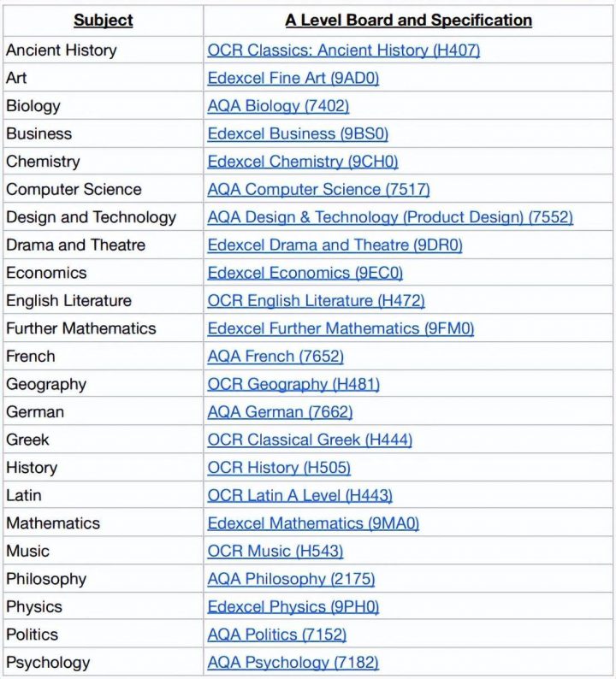Open Edexcel Further Mathematics (9FM0) link

point(341,328)
